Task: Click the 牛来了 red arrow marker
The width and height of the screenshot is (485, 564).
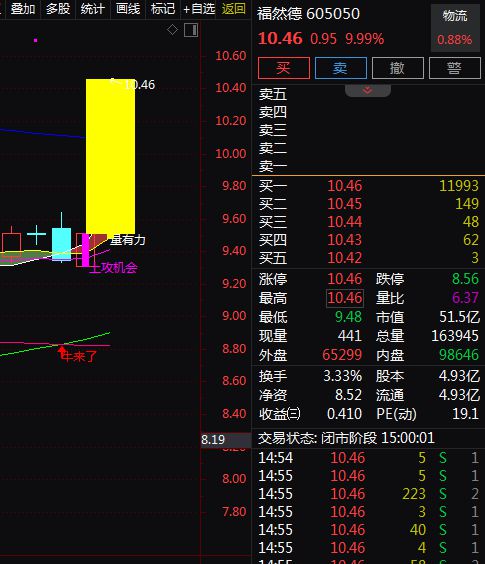Action: tap(78, 355)
